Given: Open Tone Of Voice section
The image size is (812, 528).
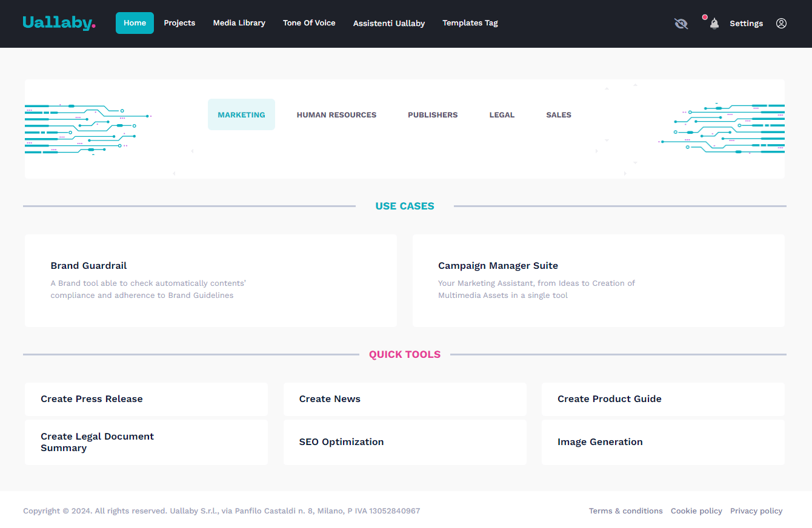Looking at the screenshot, I should [x=309, y=23].
